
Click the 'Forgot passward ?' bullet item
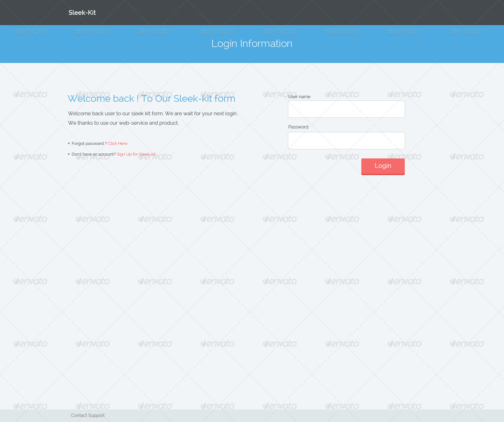(89, 143)
